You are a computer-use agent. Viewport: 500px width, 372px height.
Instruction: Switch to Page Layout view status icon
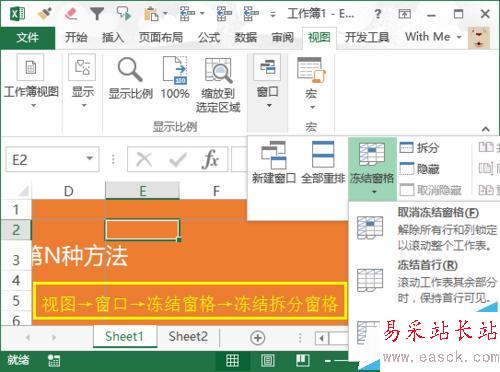point(268,361)
